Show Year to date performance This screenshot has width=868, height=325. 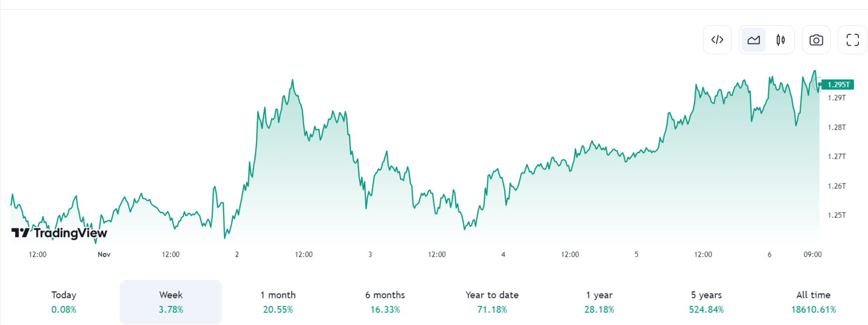[492, 301]
